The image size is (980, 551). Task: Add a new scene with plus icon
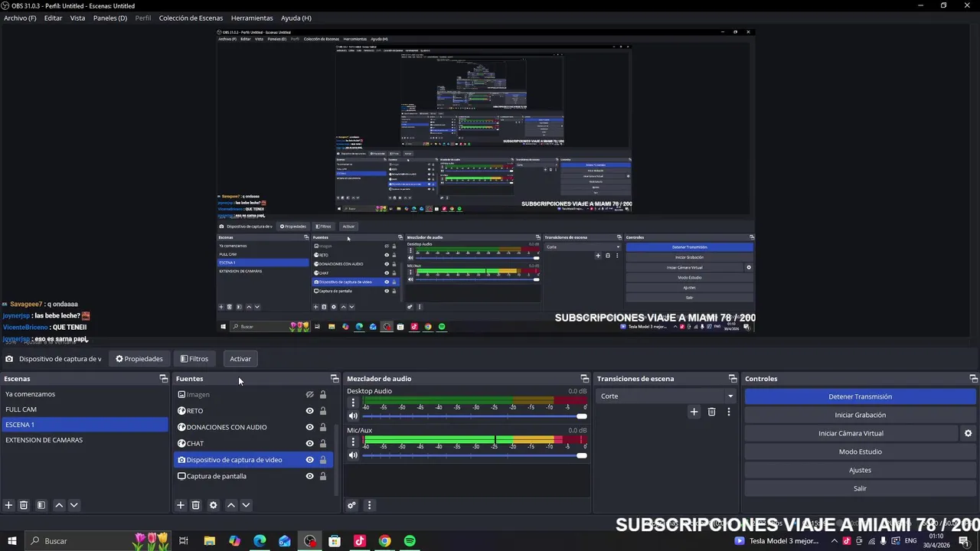click(8, 505)
